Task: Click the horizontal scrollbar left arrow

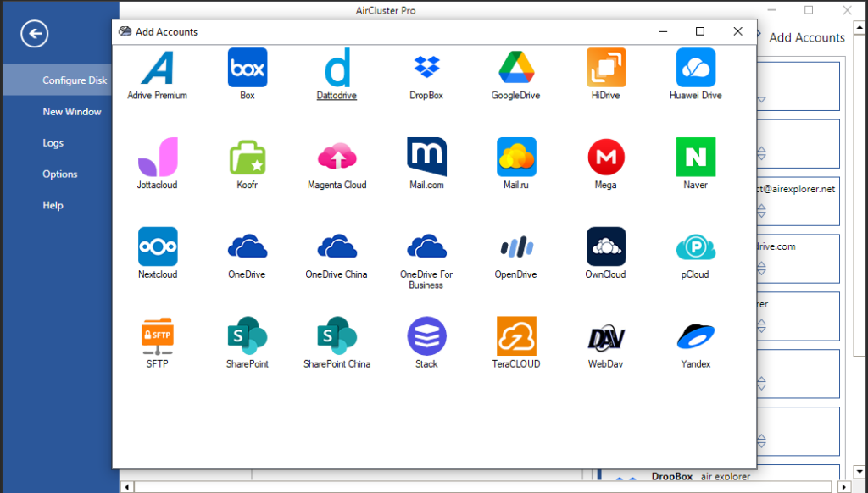Action: (127, 487)
